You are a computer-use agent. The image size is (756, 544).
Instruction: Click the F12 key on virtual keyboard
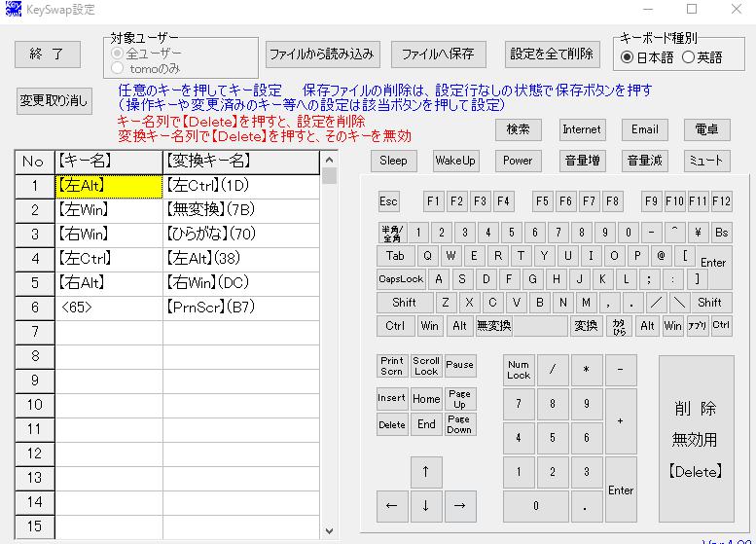point(722,201)
